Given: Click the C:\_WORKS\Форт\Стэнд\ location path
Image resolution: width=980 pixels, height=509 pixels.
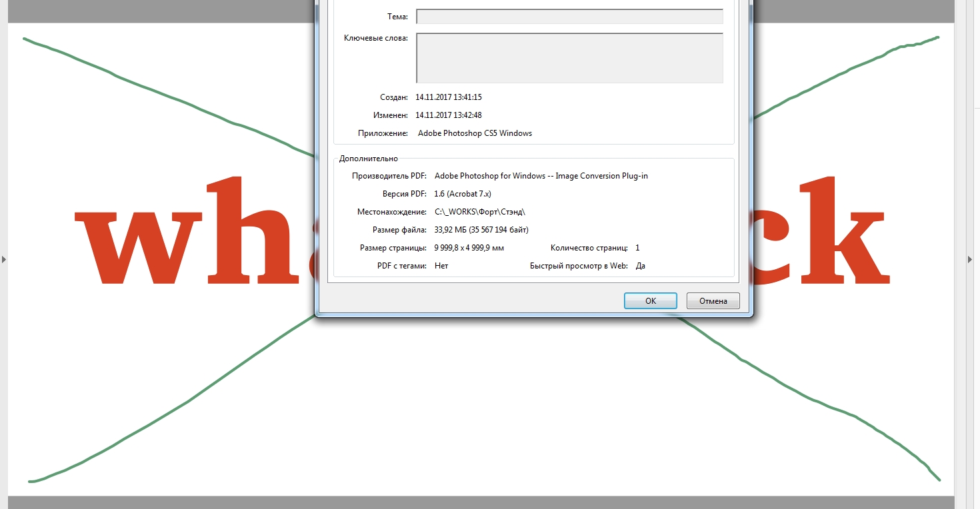Looking at the screenshot, I should (x=480, y=212).
